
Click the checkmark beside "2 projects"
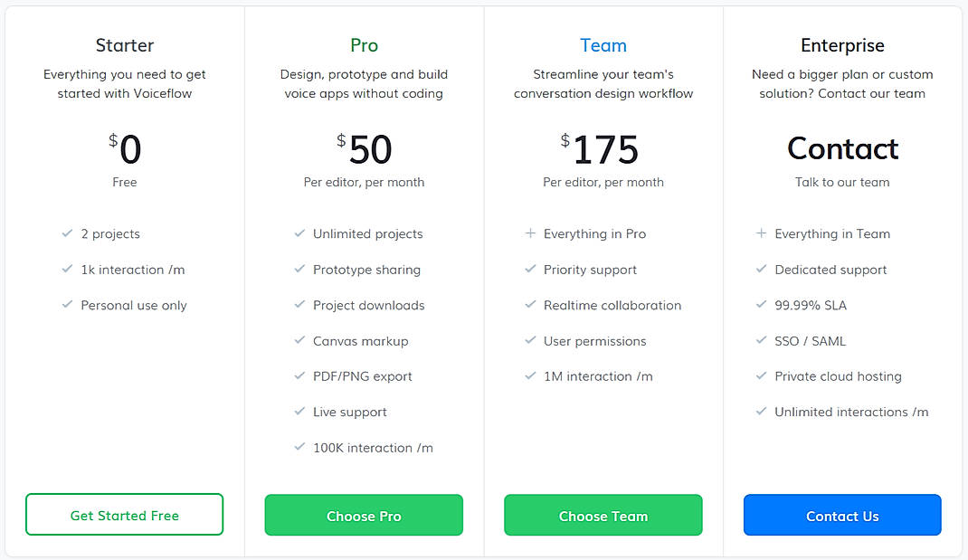66,233
